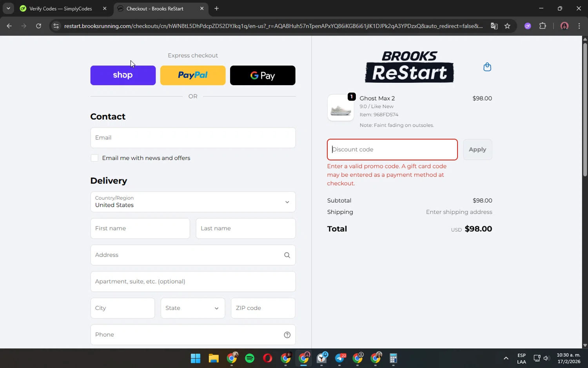Screen dimensions: 588x368
Task: Go back with the browser arrow
Action: (x=9, y=26)
